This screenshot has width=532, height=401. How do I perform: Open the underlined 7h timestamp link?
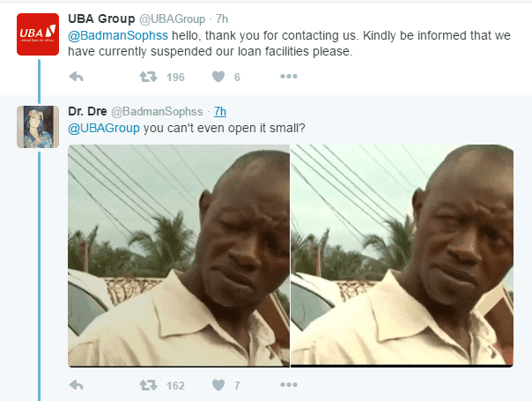coord(220,111)
